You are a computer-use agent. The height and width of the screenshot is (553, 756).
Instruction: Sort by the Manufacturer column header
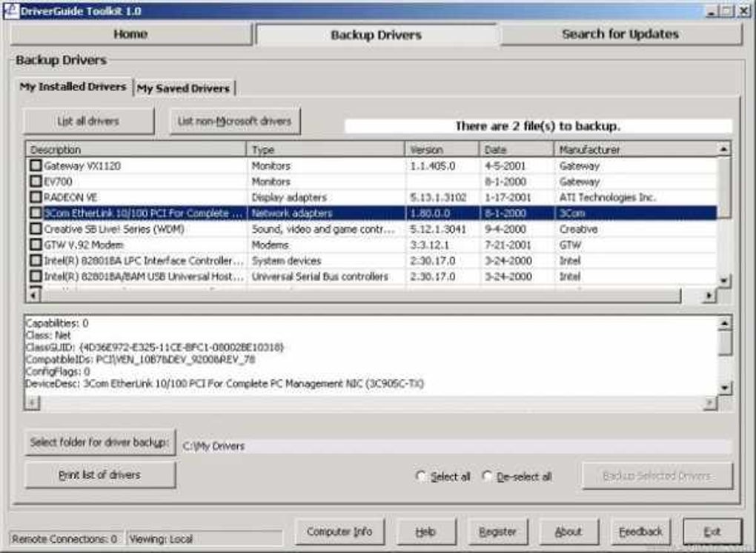[636, 150]
